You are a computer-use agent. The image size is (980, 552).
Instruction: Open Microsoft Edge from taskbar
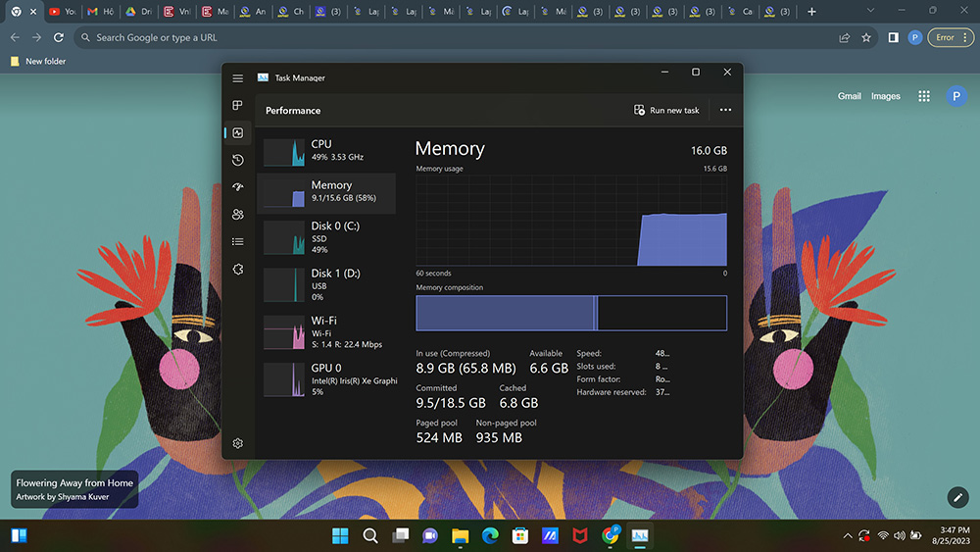(490, 535)
